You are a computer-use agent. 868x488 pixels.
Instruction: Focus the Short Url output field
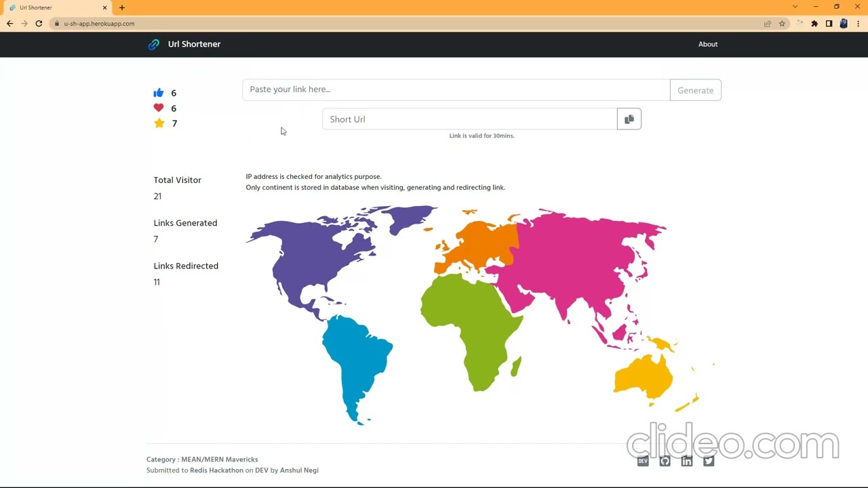tap(470, 119)
